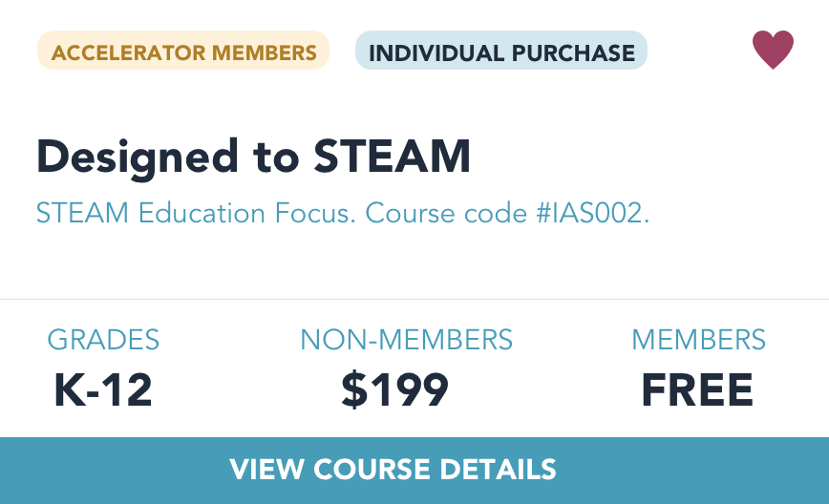Open the Designed to STEAM course title
The width and height of the screenshot is (829, 504).
point(253,157)
